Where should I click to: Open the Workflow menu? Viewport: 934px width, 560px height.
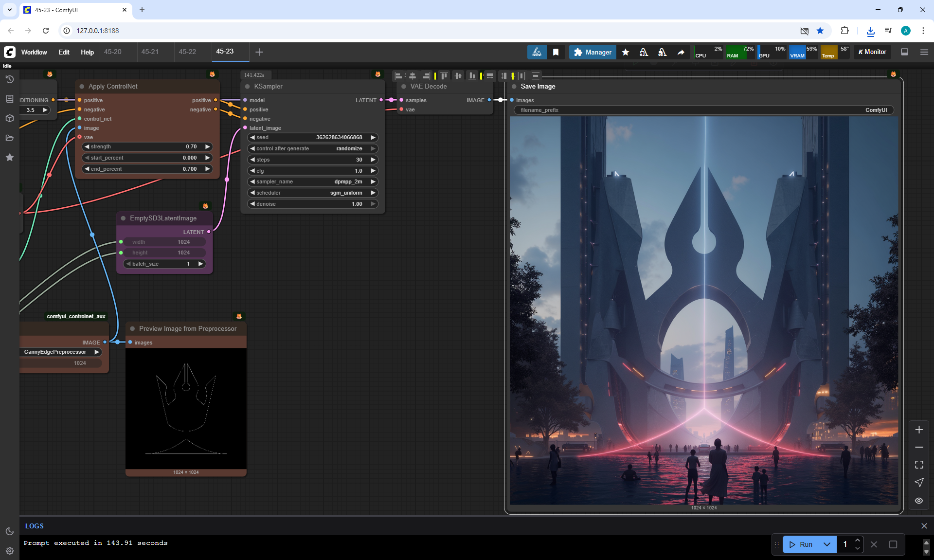(34, 52)
